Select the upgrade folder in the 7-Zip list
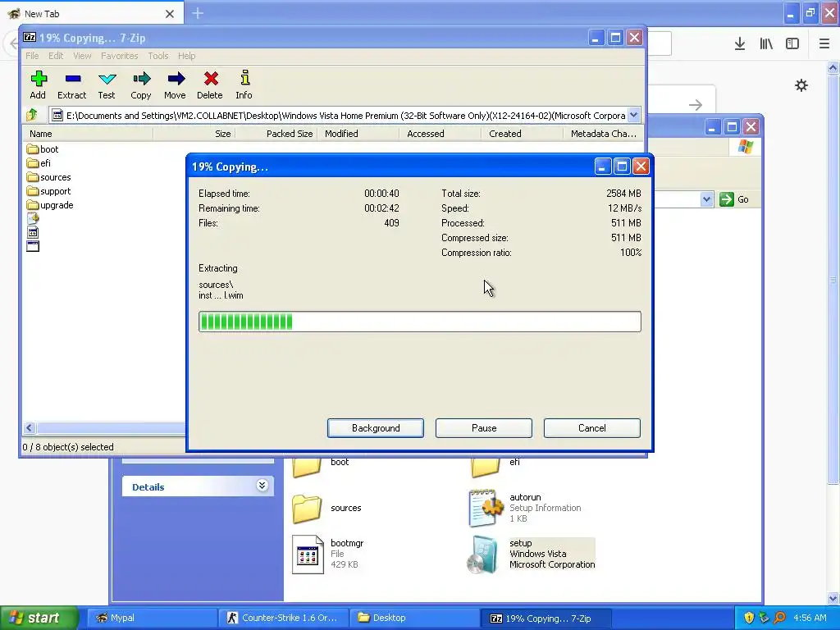 click(50, 204)
